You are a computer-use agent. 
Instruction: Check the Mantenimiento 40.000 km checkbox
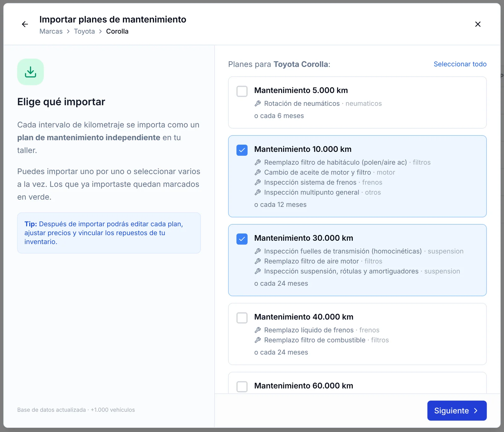[x=242, y=318]
